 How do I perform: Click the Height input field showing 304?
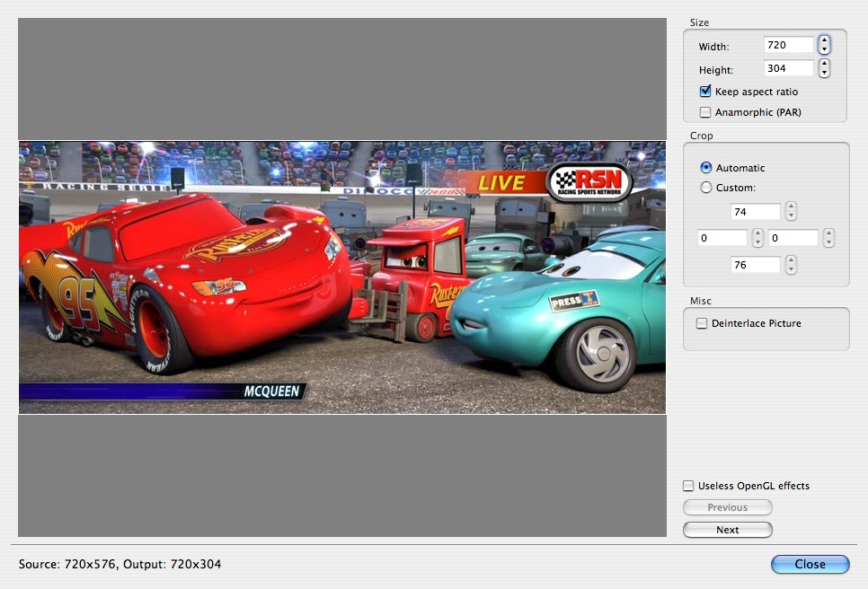tap(788, 68)
